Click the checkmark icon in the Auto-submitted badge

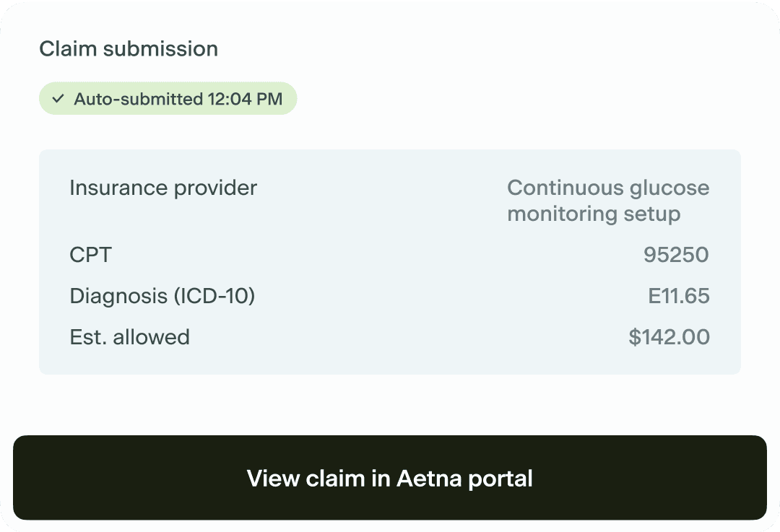click(58, 99)
